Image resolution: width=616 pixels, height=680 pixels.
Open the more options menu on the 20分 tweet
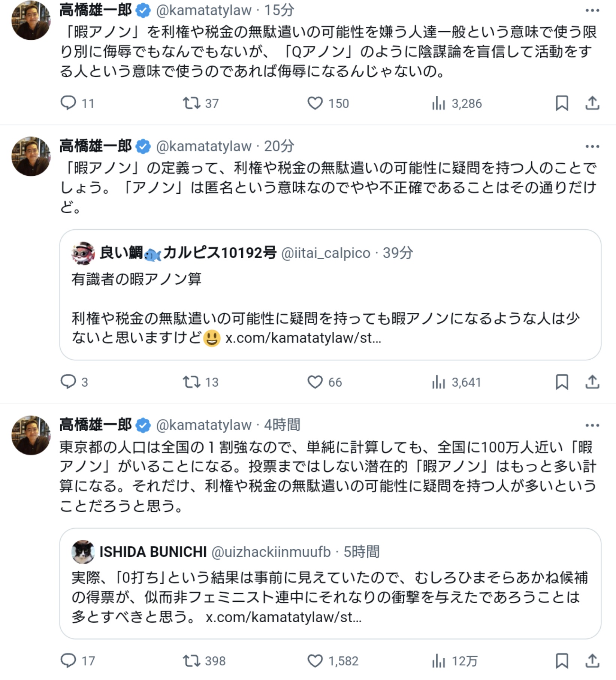[x=592, y=146]
